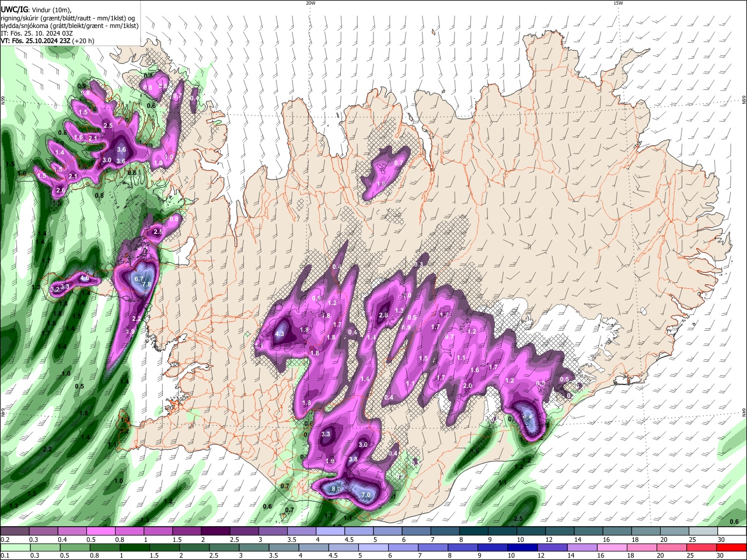Click the '4.3' value on the map
This screenshot has height=560, width=747.
[x=279, y=334]
